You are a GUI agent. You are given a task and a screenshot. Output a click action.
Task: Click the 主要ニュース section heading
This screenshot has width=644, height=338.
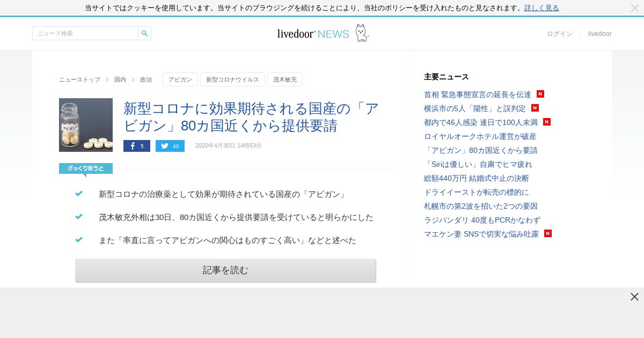click(447, 77)
